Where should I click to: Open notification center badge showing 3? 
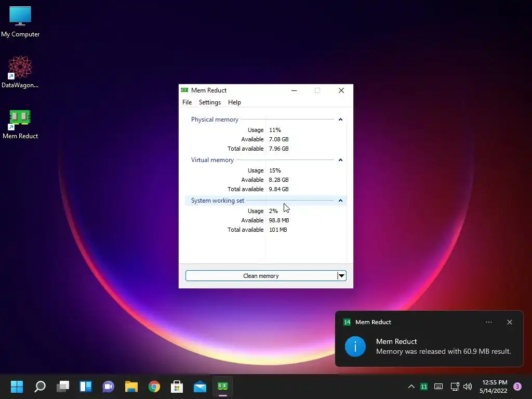coord(517,387)
